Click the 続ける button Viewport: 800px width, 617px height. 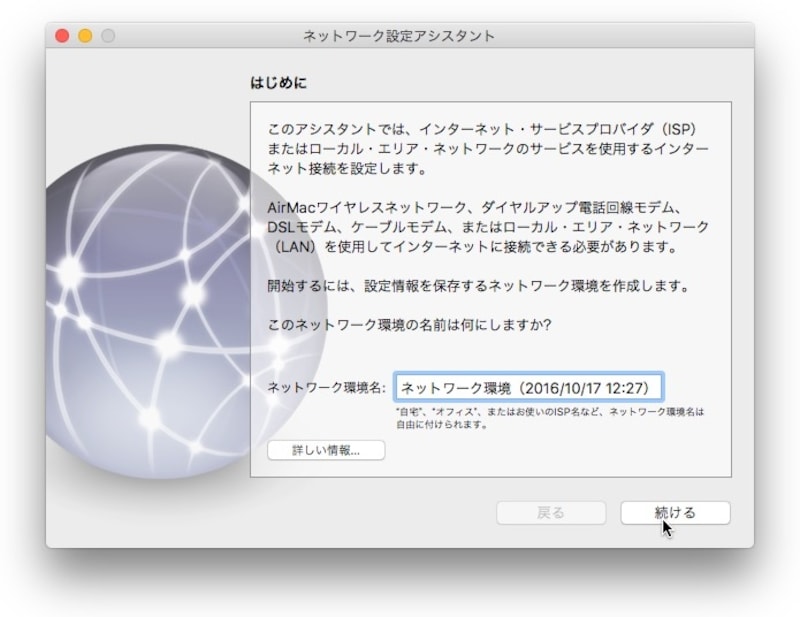point(675,512)
